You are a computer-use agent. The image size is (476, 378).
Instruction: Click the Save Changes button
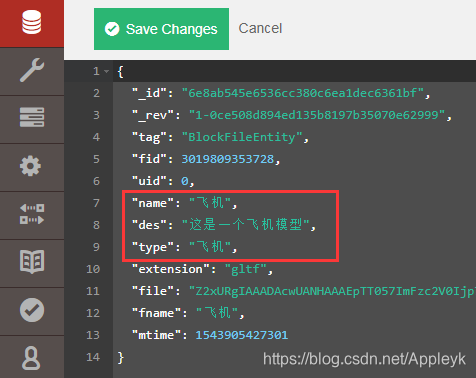161,29
